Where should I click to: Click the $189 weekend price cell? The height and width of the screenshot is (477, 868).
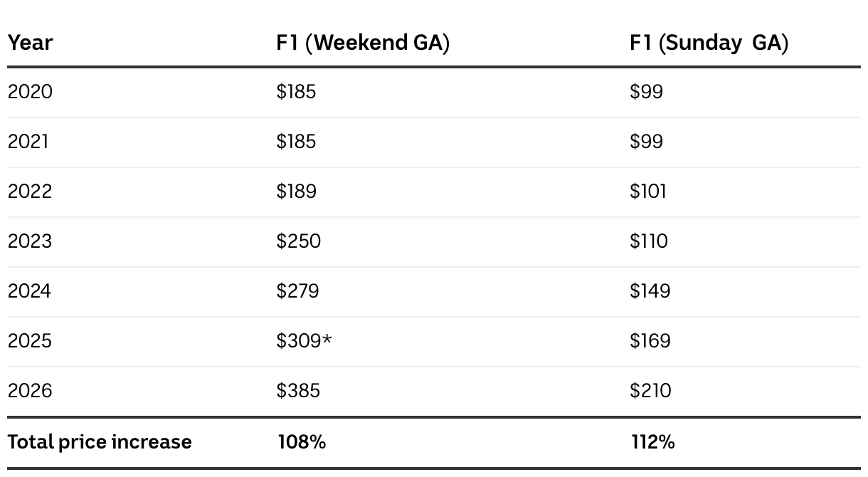296,192
